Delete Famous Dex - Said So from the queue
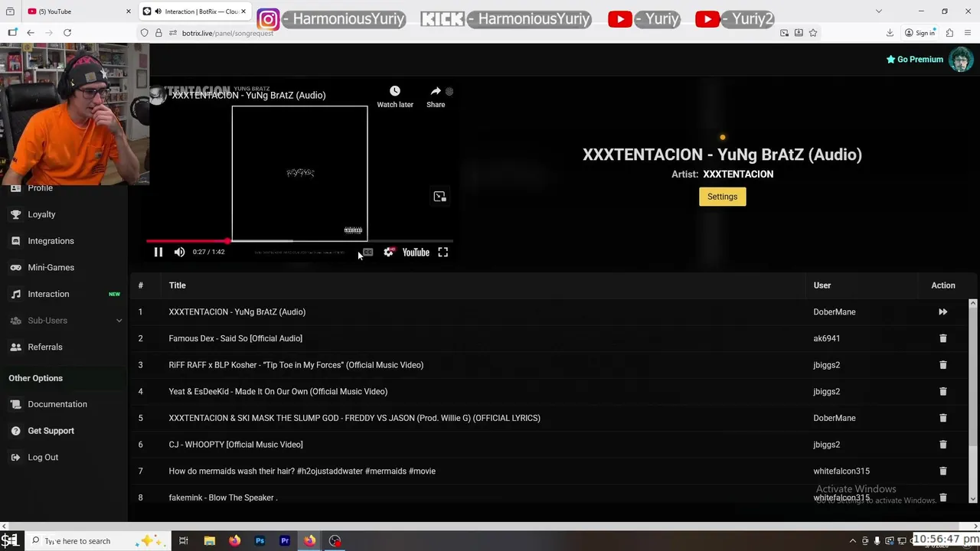The width and height of the screenshot is (980, 551). [943, 338]
